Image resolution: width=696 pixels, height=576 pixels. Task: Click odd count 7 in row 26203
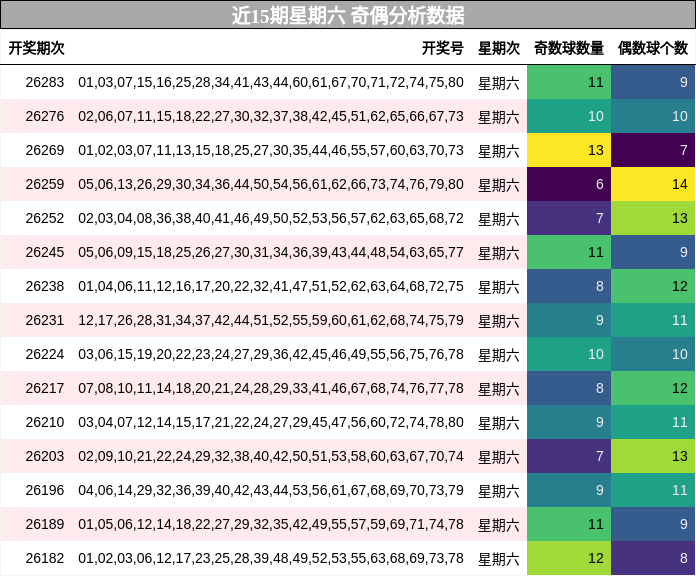pyautogui.click(x=569, y=456)
